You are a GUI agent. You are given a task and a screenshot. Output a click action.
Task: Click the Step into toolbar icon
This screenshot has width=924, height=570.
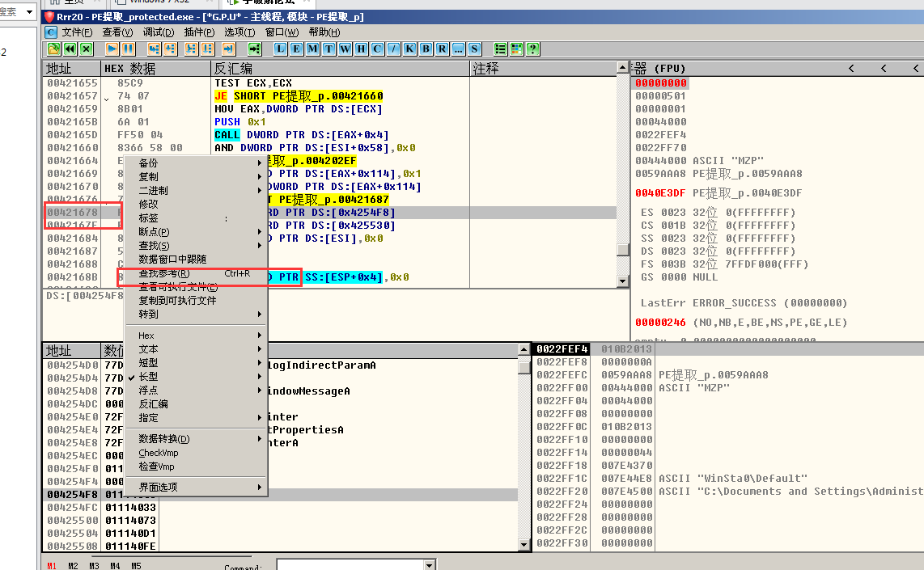(x=154, y=49)
